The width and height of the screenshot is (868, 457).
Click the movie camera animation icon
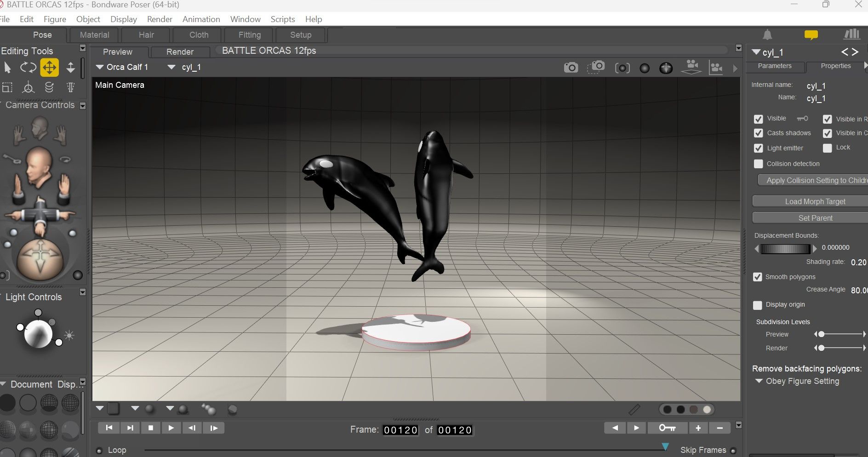(691, 67)
